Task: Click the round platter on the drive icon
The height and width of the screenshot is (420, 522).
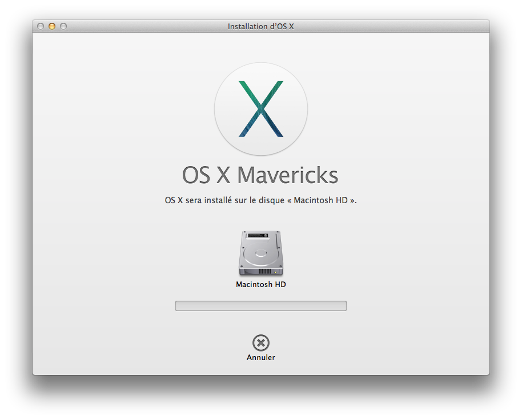Action: click(x=260, y=252)
